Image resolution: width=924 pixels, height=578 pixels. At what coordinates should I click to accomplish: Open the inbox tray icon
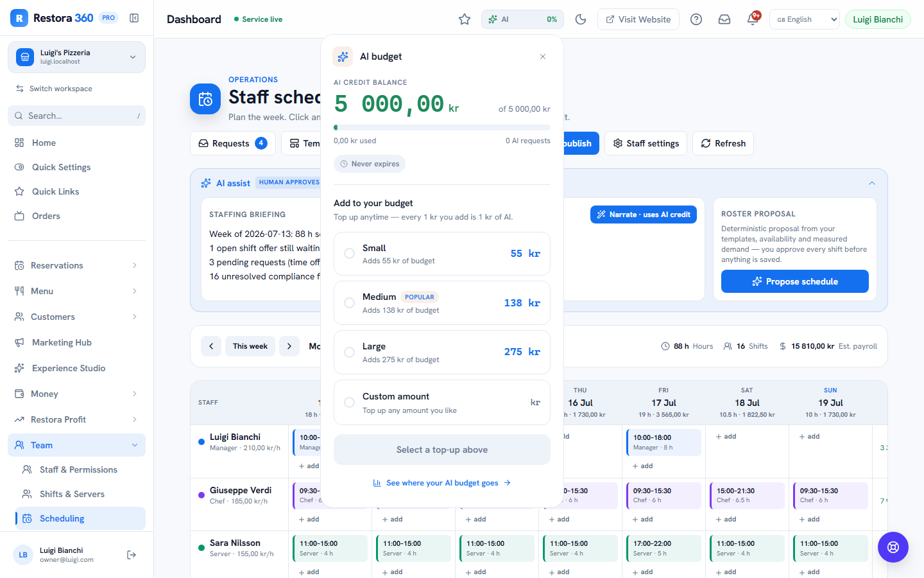(x=724, y=19)
